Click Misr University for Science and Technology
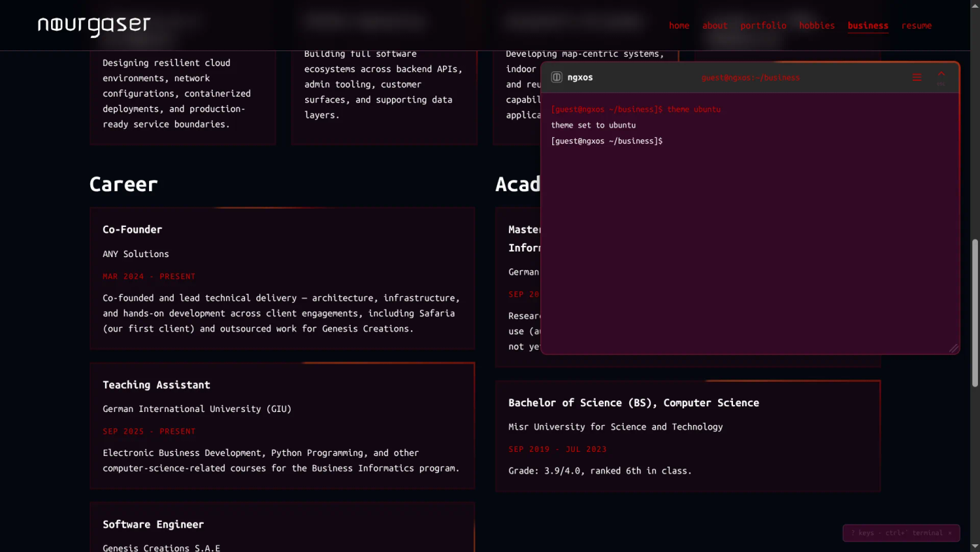Screen dimensions: 980x552 coord(615,427)
